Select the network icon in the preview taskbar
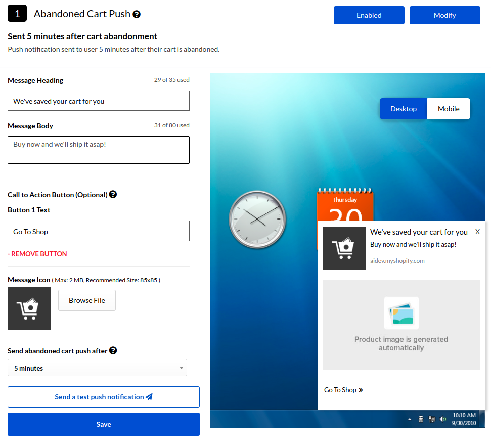 pos(432,419)
